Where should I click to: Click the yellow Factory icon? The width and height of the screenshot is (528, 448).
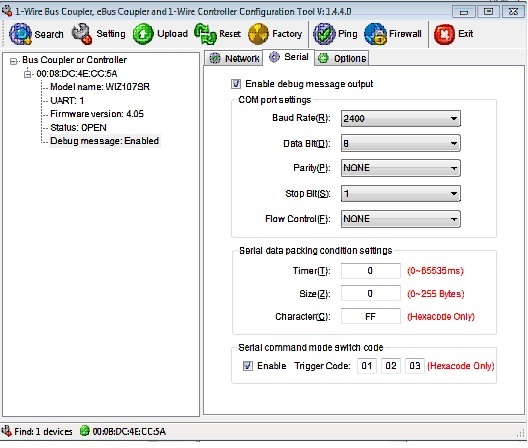[258, 34]
